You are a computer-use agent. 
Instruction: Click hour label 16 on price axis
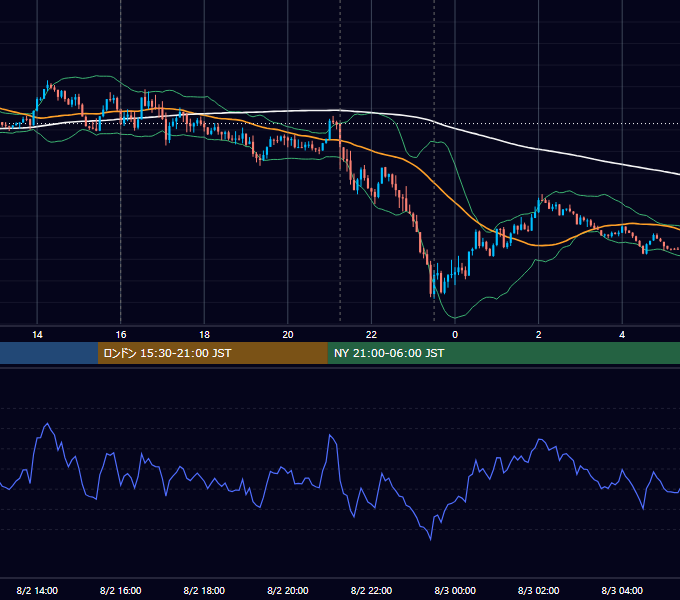tap(121, 335)
